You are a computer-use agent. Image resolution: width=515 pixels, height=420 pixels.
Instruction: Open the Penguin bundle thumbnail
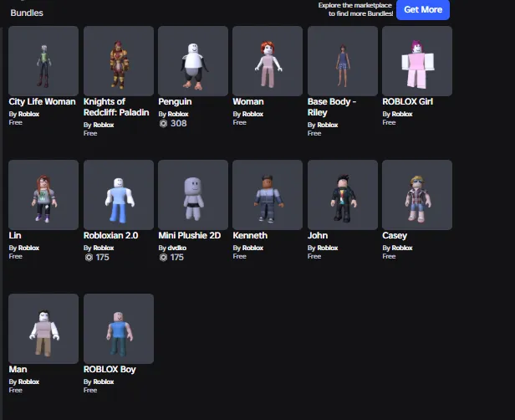coord(193,61)
